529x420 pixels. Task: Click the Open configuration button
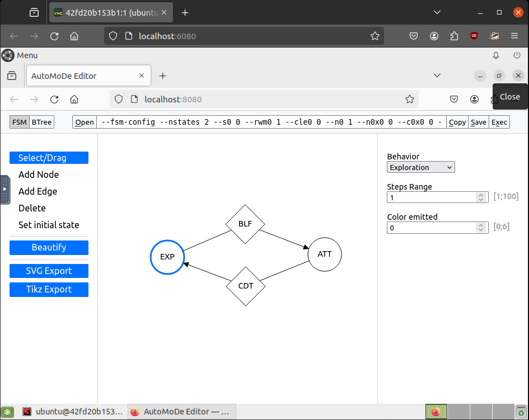coord(85,122)
